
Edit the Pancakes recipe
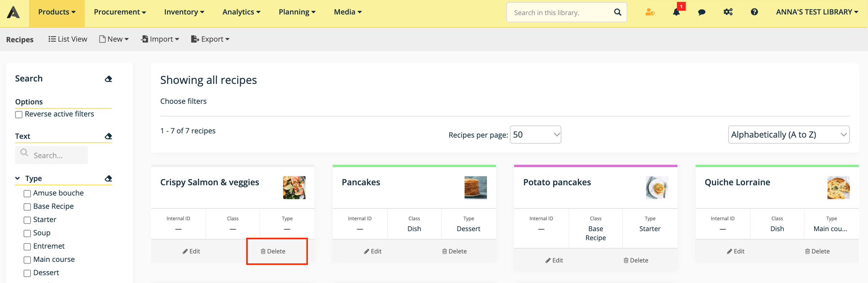(x=373, y=251)
